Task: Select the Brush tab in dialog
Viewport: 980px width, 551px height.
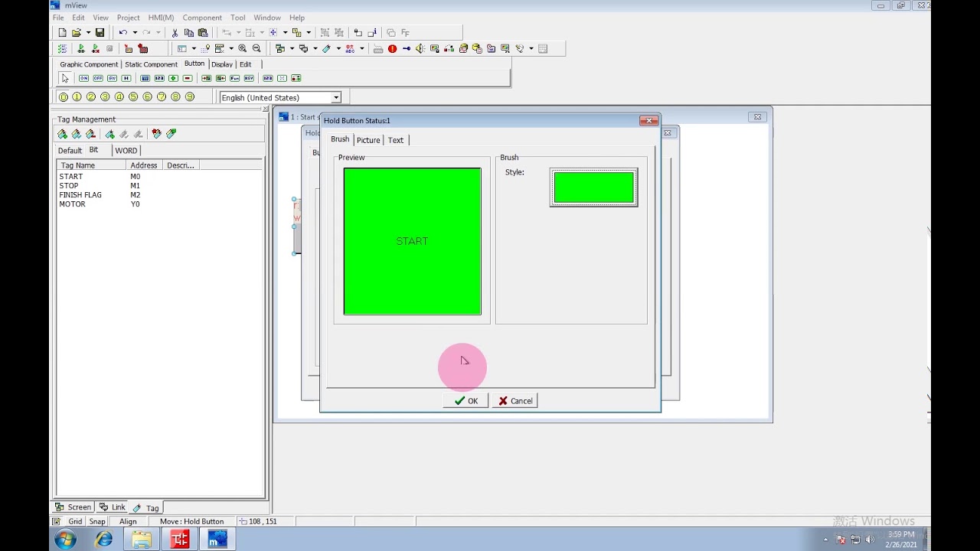Action: coord(340,139)
